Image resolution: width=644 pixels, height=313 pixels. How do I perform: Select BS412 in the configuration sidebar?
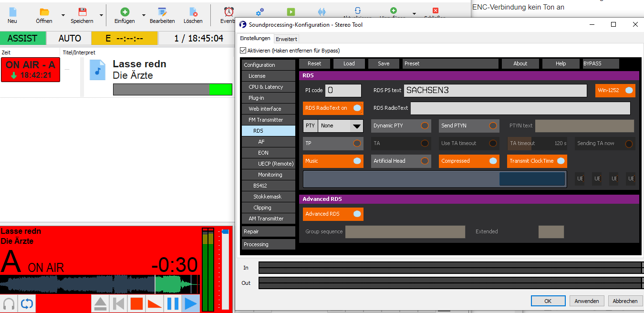point(260,186)
